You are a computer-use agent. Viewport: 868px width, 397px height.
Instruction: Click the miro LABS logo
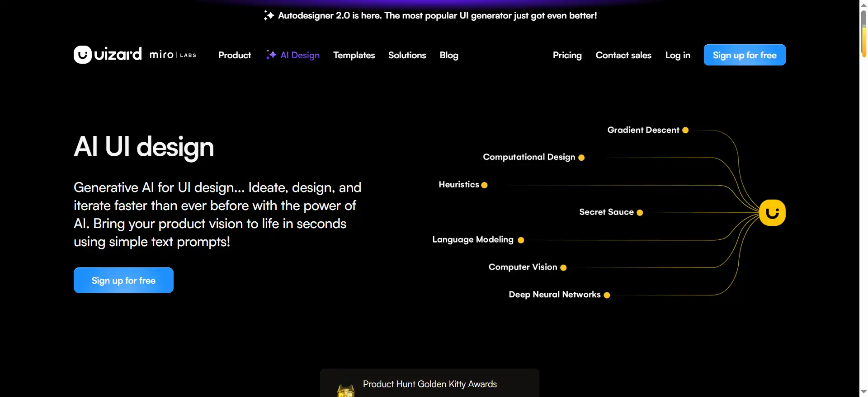coord(173,55)
